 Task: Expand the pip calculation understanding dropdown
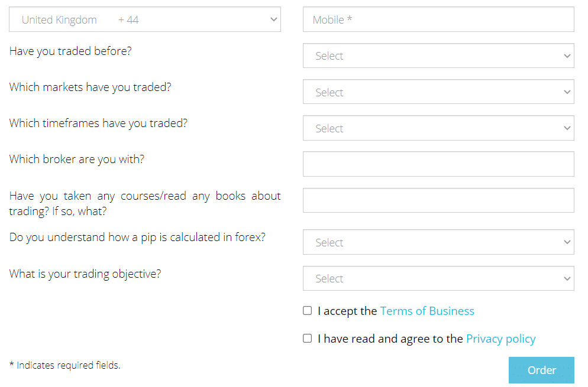click(x=438, y=242)
